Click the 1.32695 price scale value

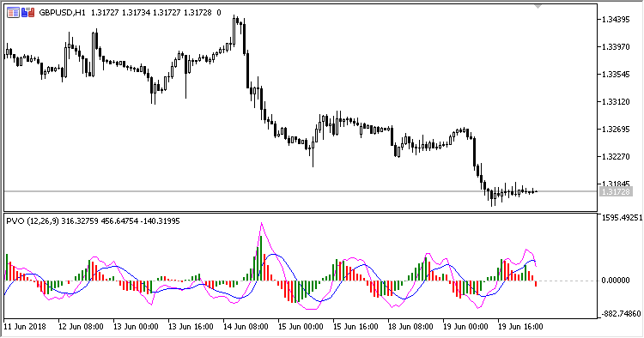click(x=616, y=130)
